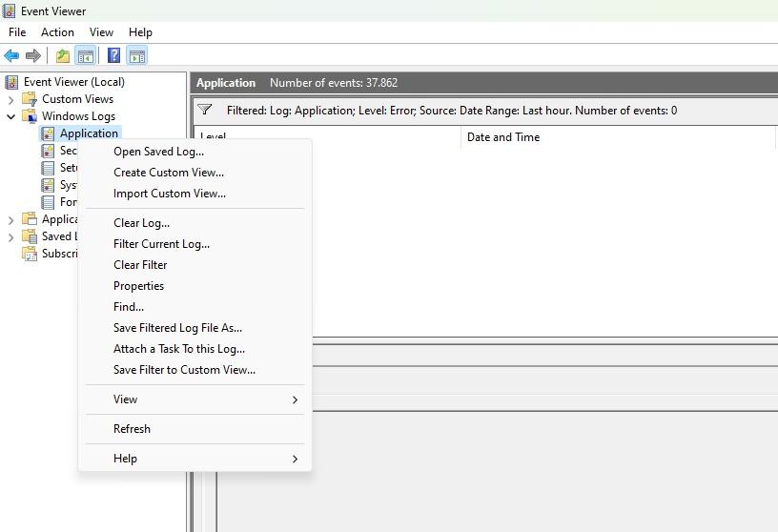778x532 pixels.
Task: Toggle Show/Hide Console Tree toolbar icon
Action: [86, 56]
